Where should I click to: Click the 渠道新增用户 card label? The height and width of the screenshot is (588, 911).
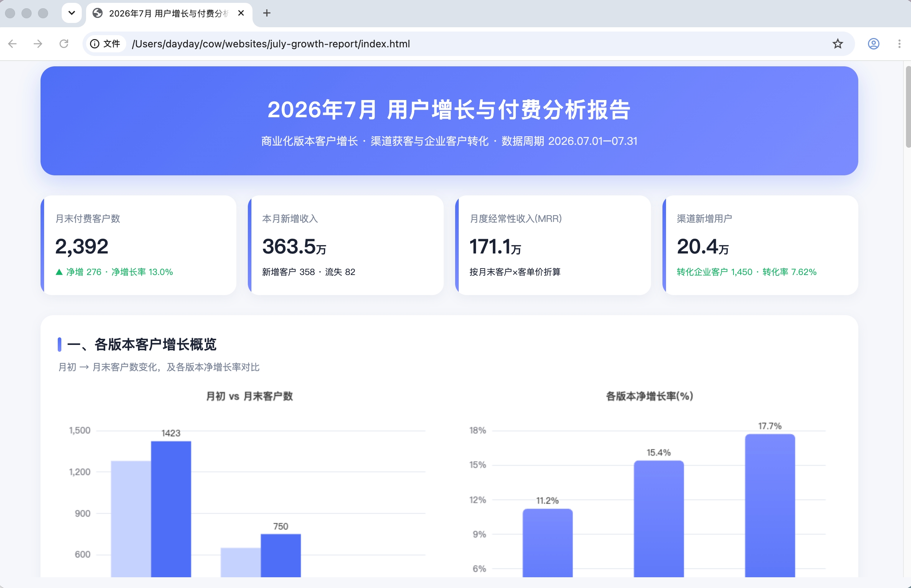click(704, 219)
